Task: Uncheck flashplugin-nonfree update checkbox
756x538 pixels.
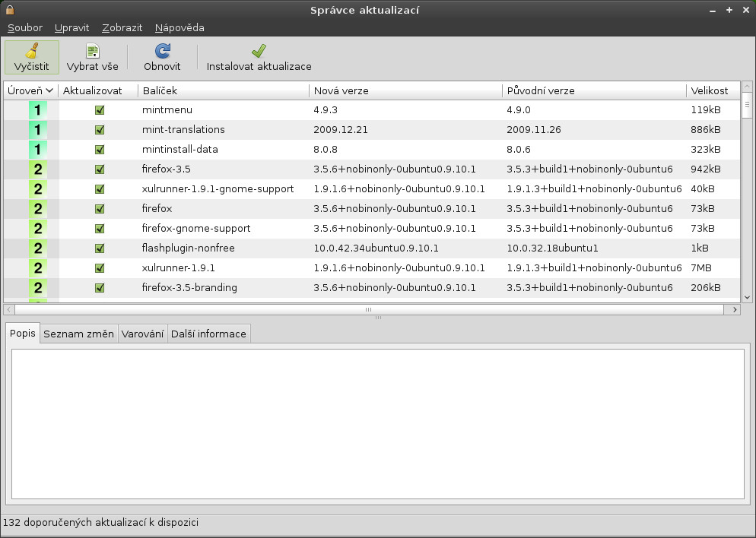Action: coord(100,248)
